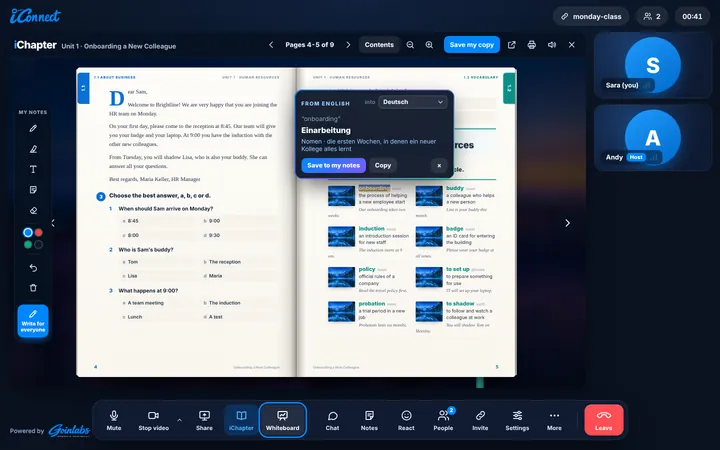This screenshot has height=450, width=720.
Task: Select the text tool in My Notes
Action: [x=33, y=169]
